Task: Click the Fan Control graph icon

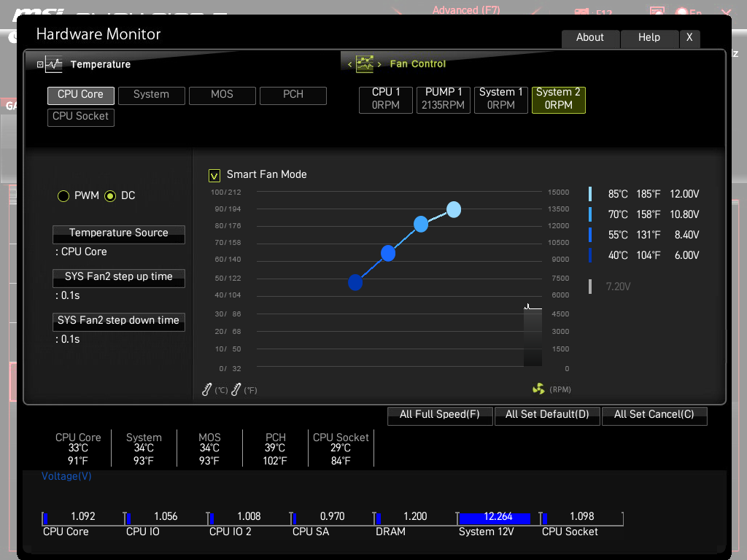Action: click(x=365, y=64)
